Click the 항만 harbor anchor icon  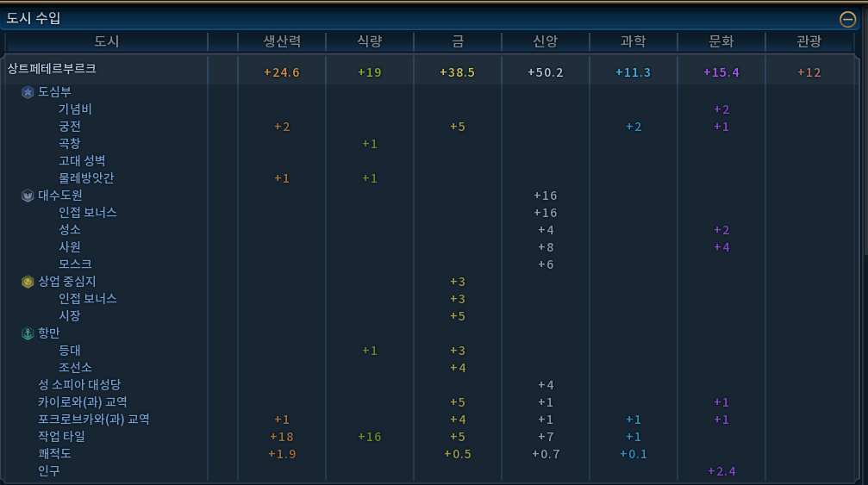(x=28, y=333)
